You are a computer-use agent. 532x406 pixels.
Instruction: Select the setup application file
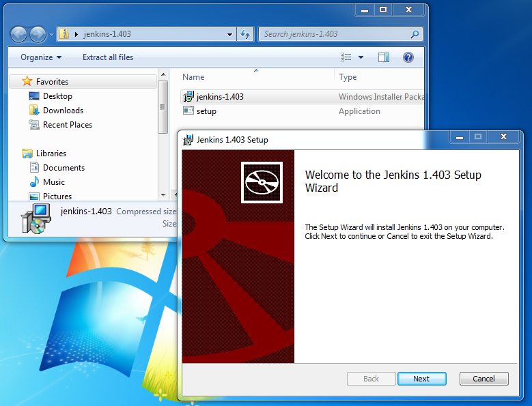click(x=206, y=111)
